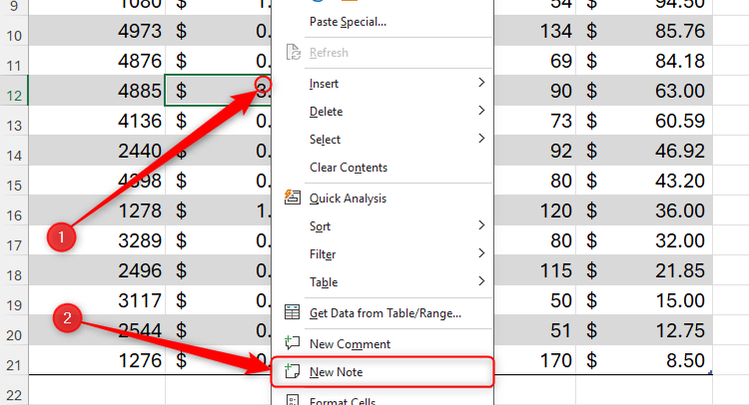The width and height of the screenshot is (749, 405).
Task: Click the Format Cells icon
Action: pos(292,400)
